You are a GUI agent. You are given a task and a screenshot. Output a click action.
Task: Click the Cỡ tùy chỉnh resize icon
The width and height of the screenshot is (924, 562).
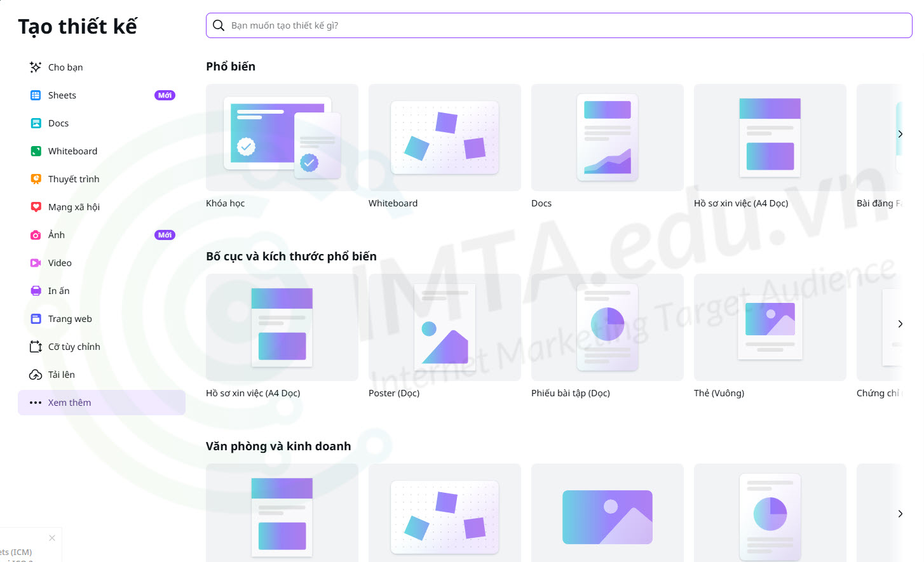pyautogui.click(x=36, y=347)
